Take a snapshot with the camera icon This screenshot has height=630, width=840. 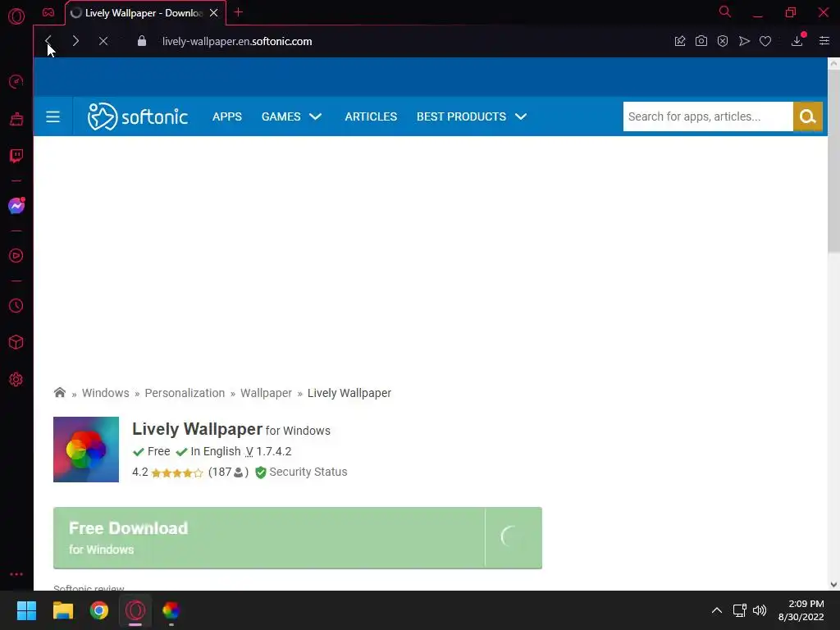click(x=701, y=41)
